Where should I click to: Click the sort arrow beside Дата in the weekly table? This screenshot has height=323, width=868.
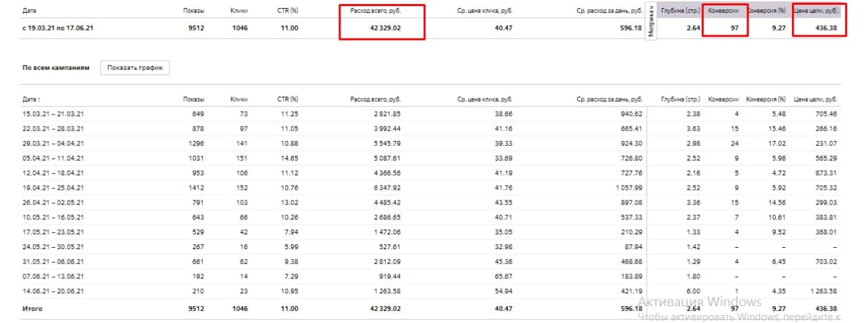(x=39, y=100)
